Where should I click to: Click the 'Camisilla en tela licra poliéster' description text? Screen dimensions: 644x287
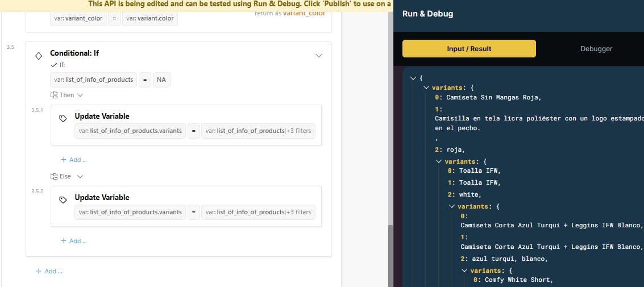(x=539, y=123)
